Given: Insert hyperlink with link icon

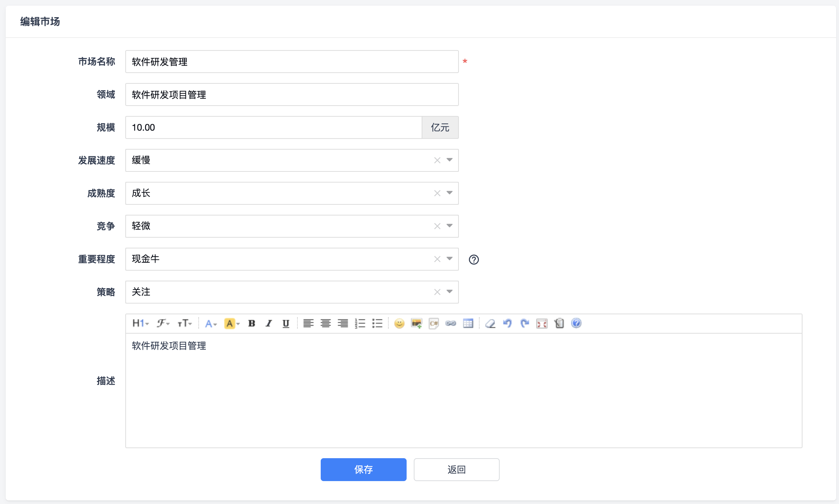Looking at the screenshot, I should [451, 323].
